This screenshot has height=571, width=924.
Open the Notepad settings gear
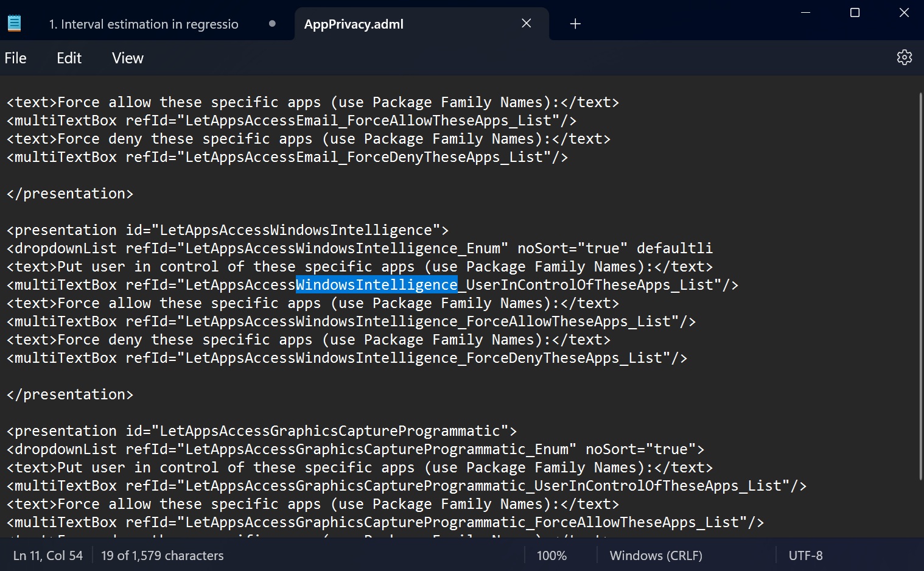click(904, 58)
